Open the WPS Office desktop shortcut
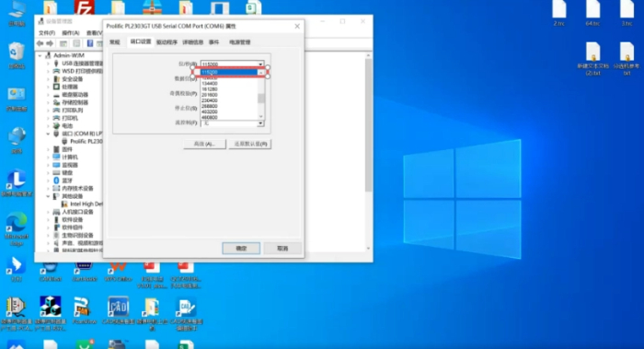644x349 pixels. [118, 272]
